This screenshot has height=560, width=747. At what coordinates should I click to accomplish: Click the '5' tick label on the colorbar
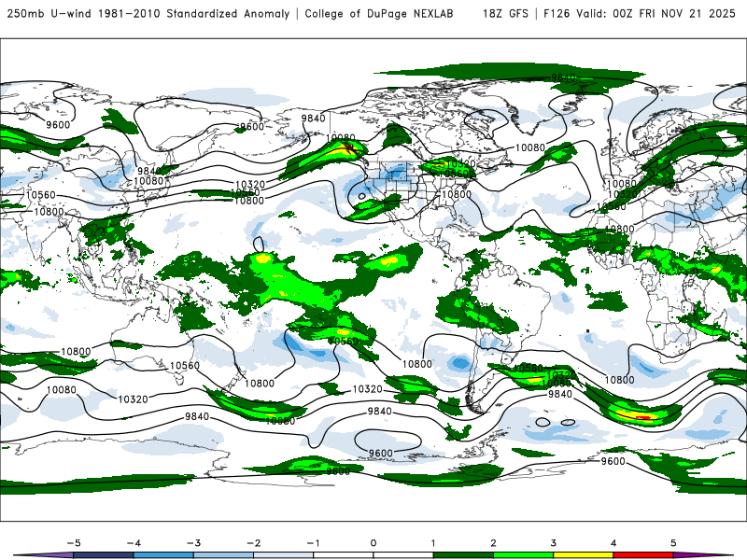click(673, 543)
